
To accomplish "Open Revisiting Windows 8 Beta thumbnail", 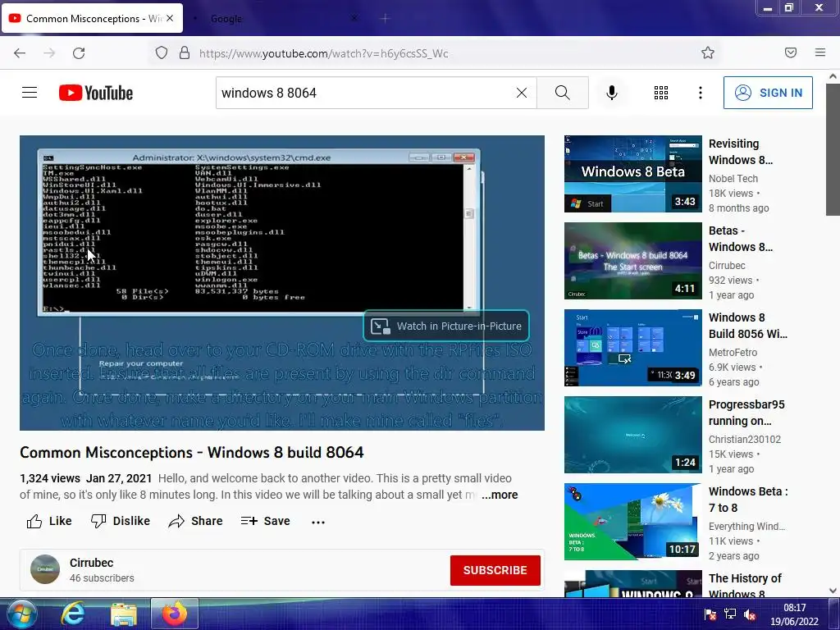I will (x=632, y=174).
